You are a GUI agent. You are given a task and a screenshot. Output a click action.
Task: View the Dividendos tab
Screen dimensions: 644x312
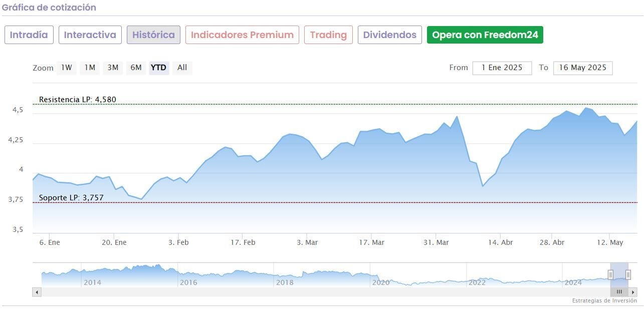[390, 35]
